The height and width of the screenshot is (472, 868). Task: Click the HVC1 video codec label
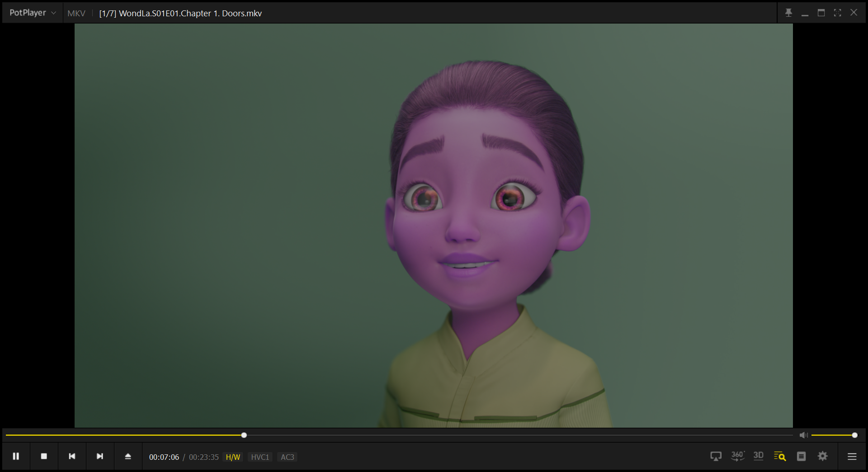(260, 457)
